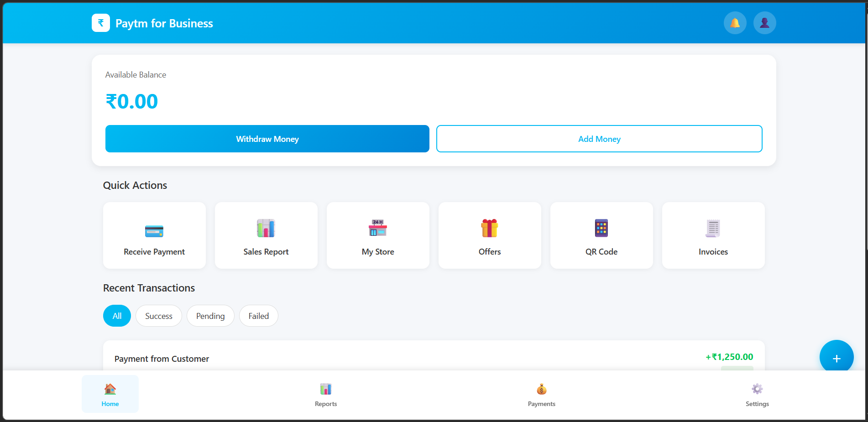The height and width of the screenshot is (422, 868).
Task: Open My Store label
Action: (x=378, y=252)
